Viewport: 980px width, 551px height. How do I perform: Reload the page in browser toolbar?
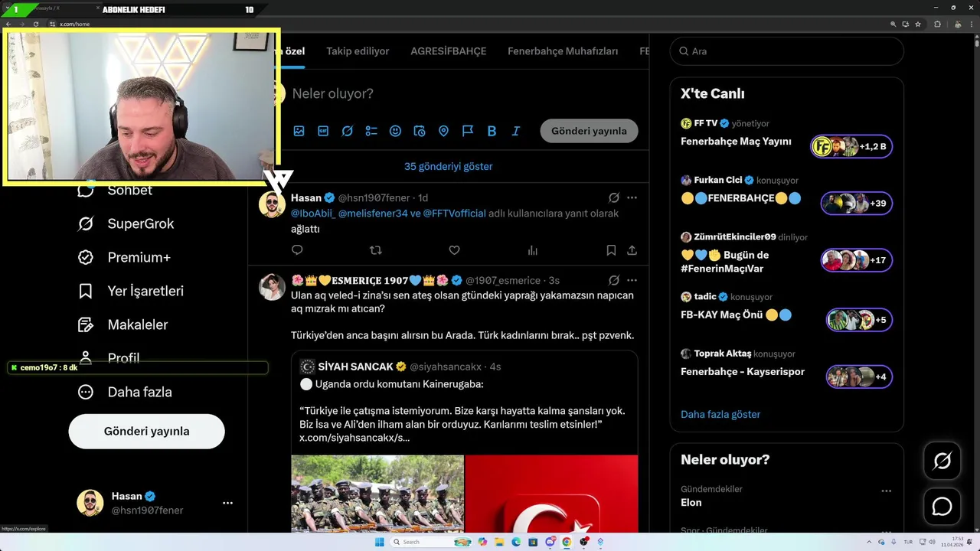tap(35, 24)
